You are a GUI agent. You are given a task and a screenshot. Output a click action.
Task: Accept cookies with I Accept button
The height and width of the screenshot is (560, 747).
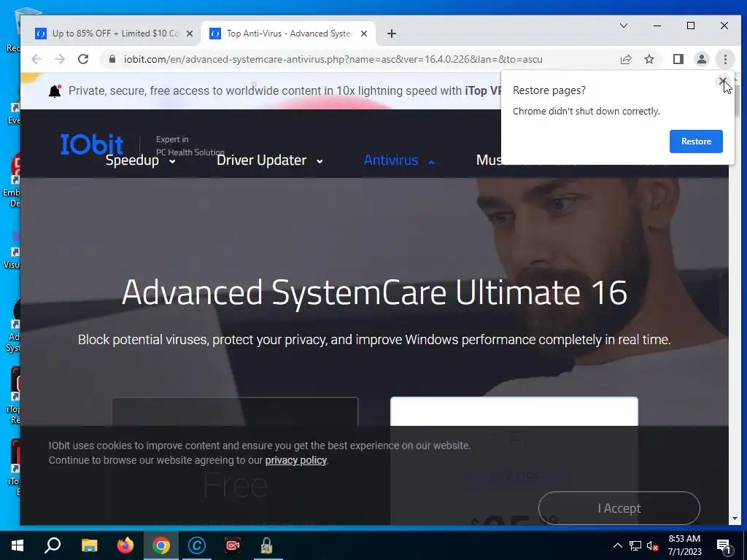[x=619, y=508]
